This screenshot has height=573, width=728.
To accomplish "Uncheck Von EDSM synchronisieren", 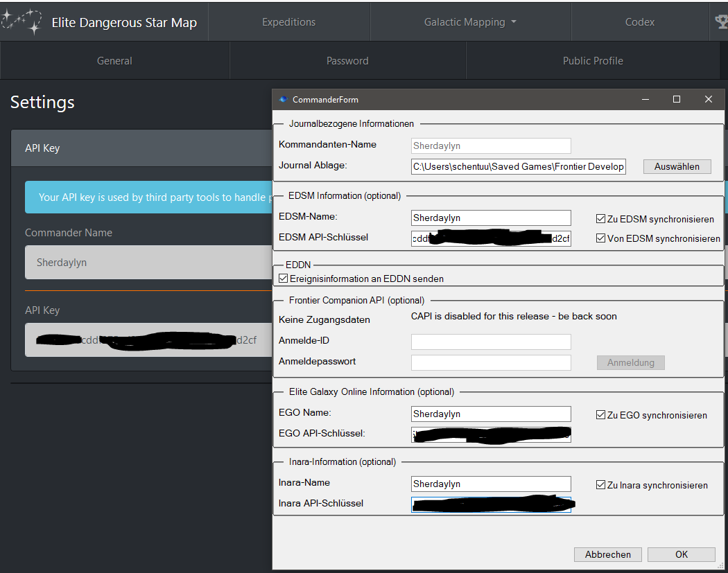I will click(x=601, y=238).
